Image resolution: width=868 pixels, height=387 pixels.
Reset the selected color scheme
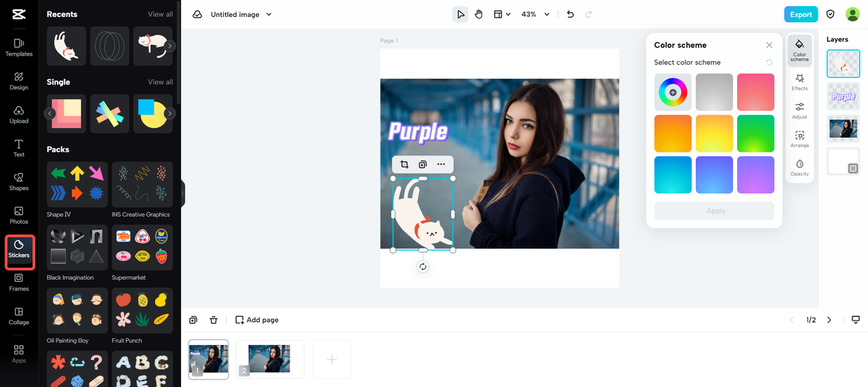tap(769, 62)
